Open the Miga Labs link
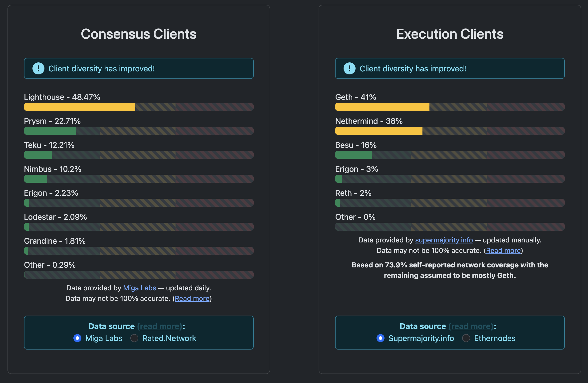This screenshot has width=588, height=383. point(139,288)
